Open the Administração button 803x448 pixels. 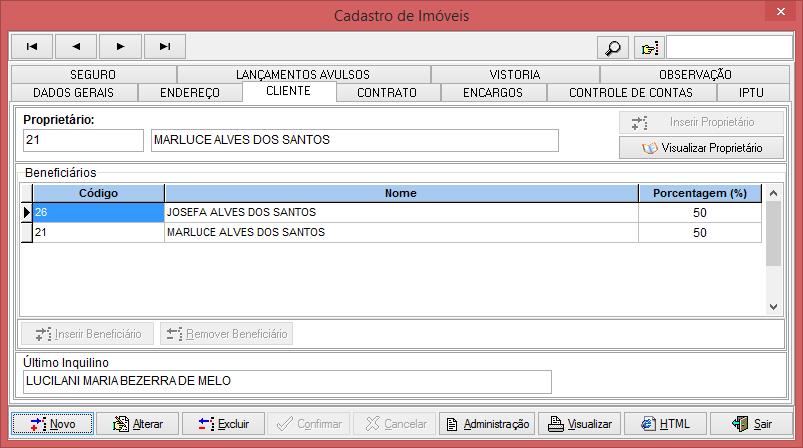tap(487, 424)
